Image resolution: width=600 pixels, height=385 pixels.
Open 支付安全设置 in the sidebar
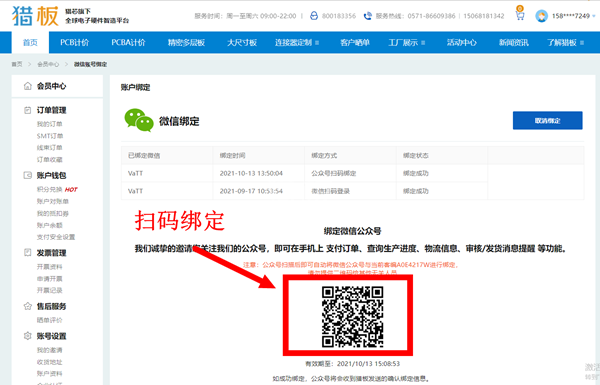56,237
